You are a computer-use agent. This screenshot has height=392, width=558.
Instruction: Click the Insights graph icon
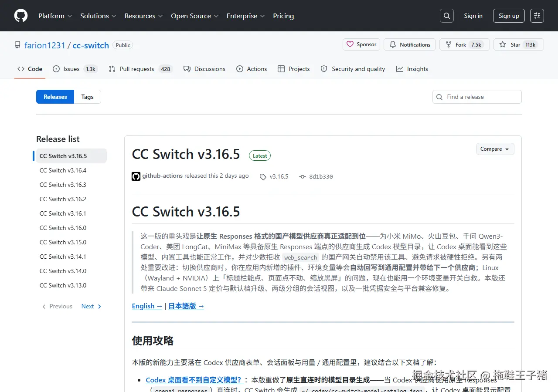(400, 69)
